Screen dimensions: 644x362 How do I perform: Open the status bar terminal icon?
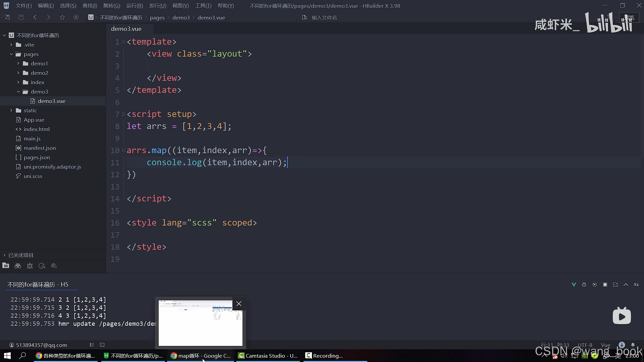coord(102,345)
